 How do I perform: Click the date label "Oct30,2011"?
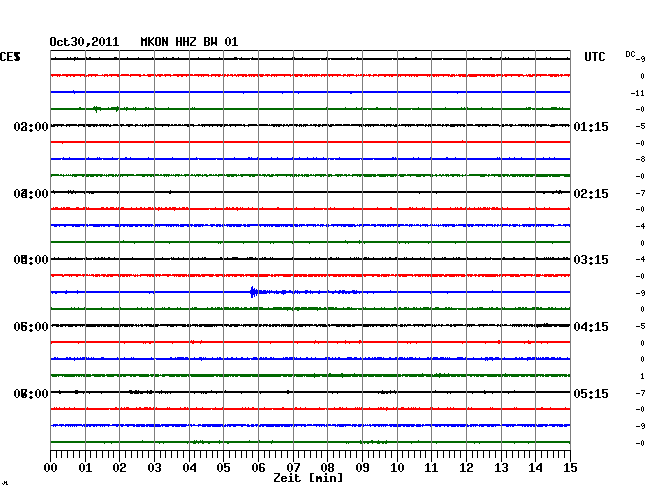[x=84, y=42]
